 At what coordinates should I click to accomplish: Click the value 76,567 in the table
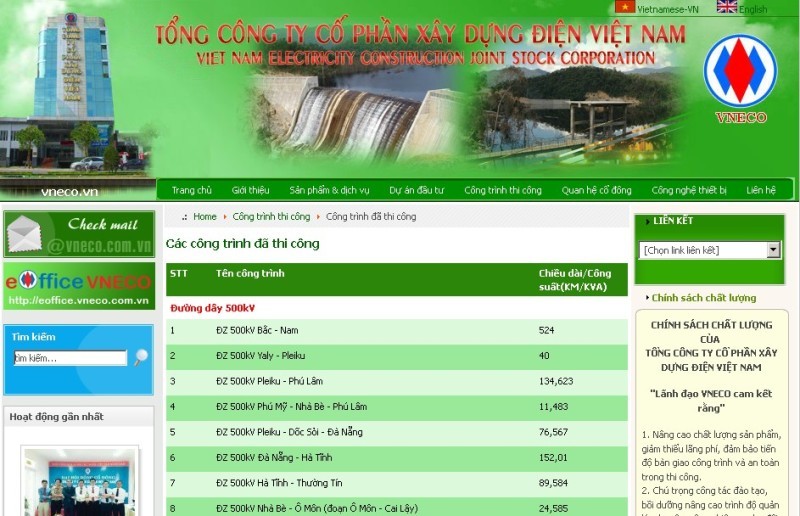[x=553, y=432]
